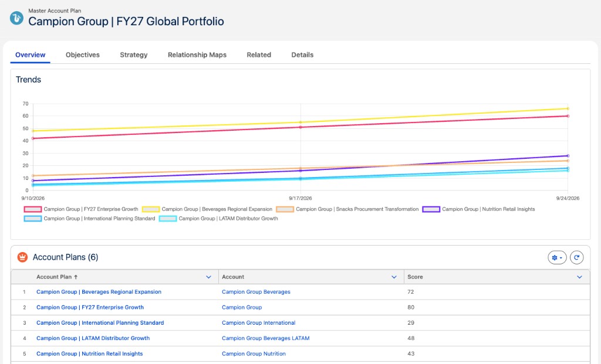Expand Account Plan column menu chevron

[x=208, y=277]
